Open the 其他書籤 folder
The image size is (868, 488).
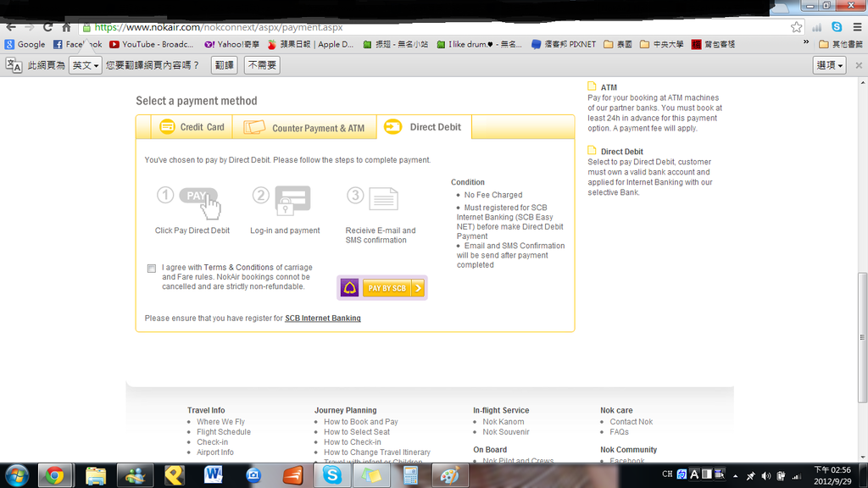(x=841, y=44)
